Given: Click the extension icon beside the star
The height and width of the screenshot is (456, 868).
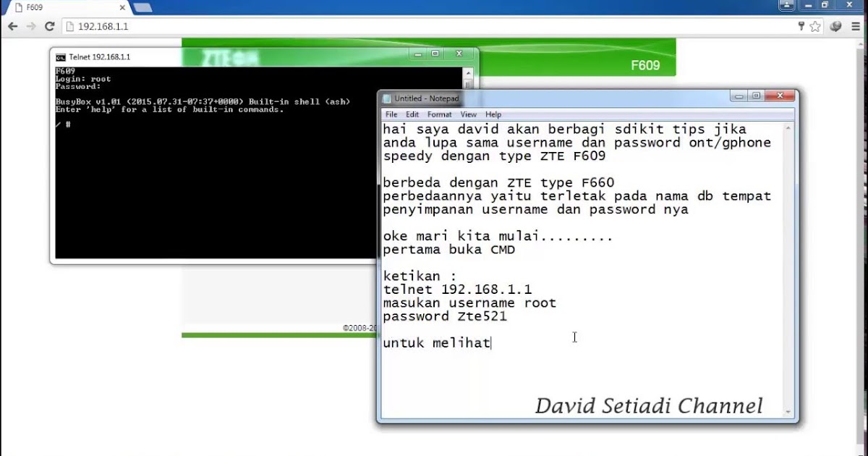Looking at the screenshot, I should (836, 26).
